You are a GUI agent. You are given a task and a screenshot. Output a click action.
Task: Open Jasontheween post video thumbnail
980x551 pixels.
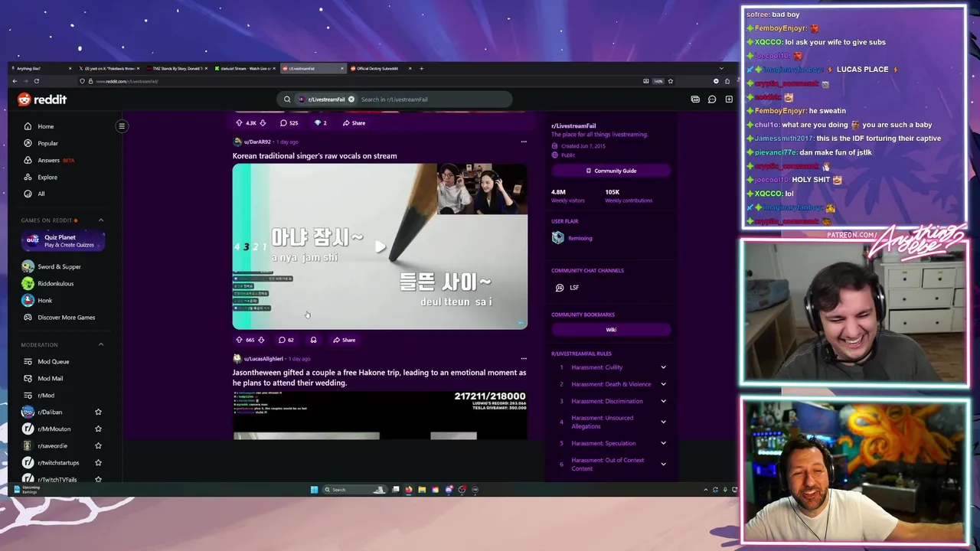380,415
